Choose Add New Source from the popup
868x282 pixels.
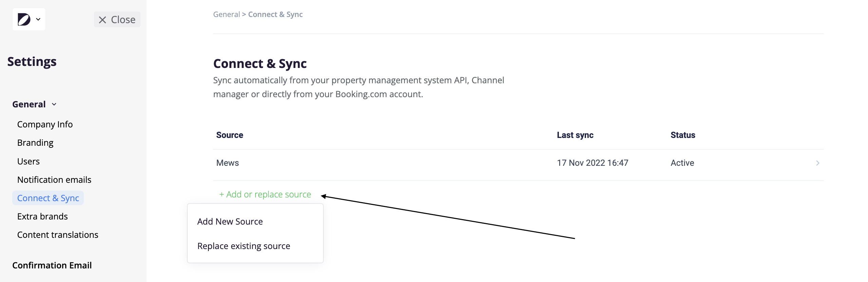pos(230,222)
